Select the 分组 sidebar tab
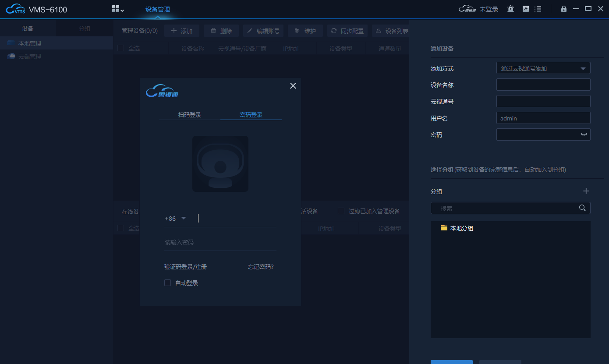609x364 pixels. coord(85,28)
